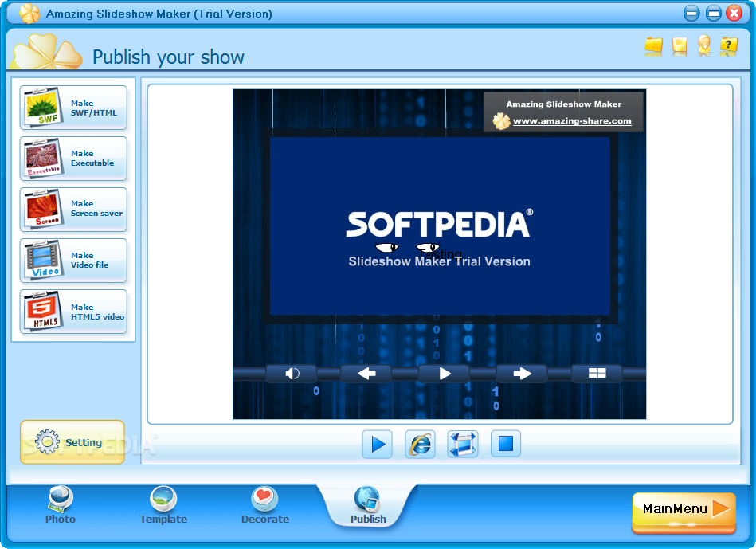This screenshot has height=549, width=756.
Task: Click the open project folder icon
Action: [x=654, y=46]
